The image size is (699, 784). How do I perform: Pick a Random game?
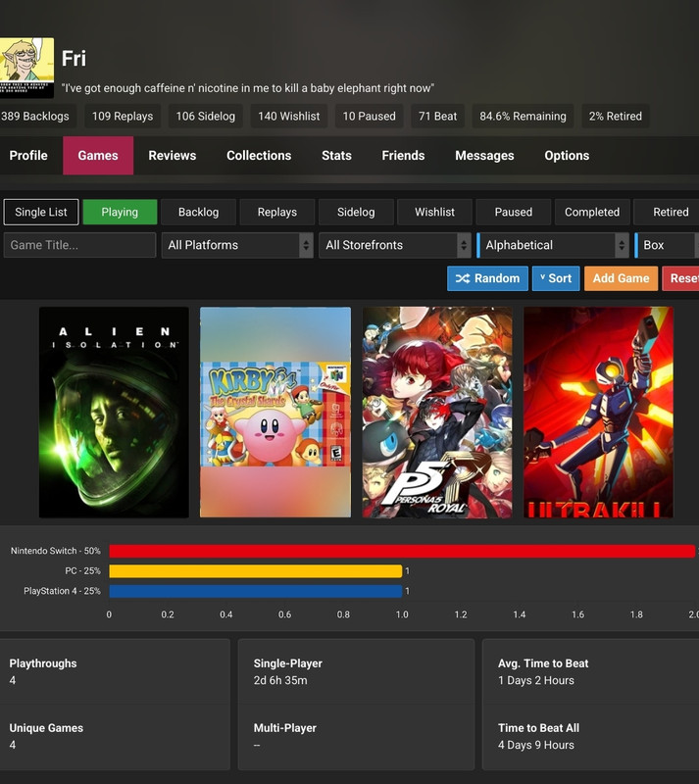[487, 278]
